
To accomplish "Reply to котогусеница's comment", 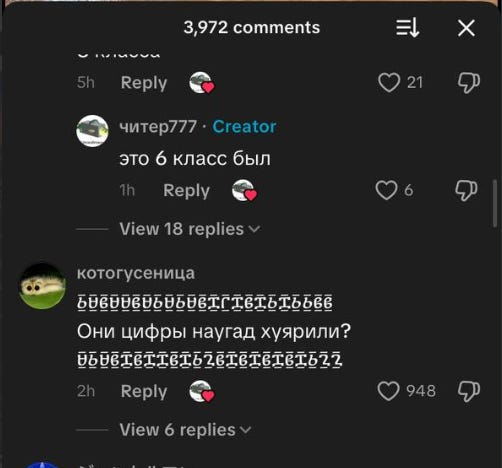I will [144, 392].
